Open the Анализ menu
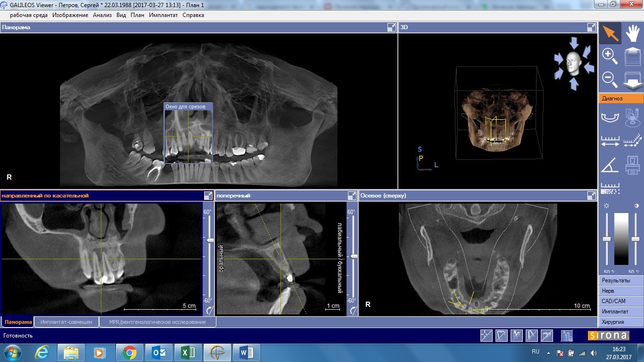 pos(102,15)
